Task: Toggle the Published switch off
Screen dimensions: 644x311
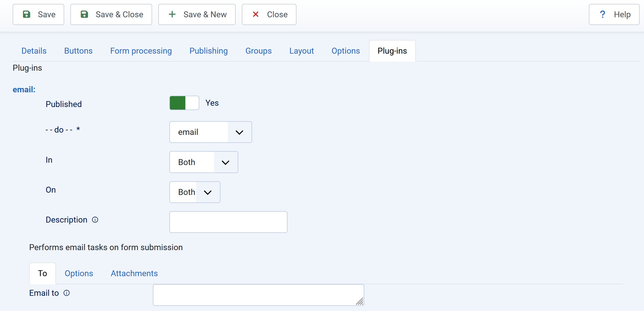Action: (184, 103)
